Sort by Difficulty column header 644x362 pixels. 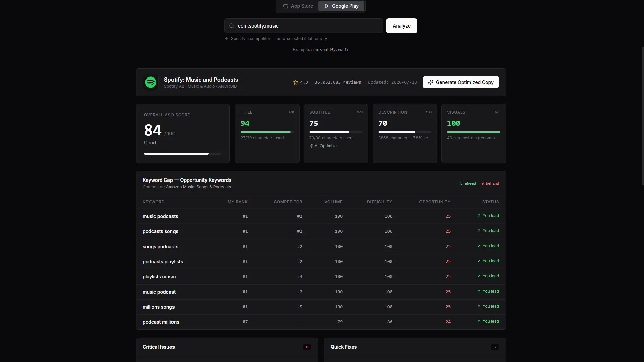380,202
